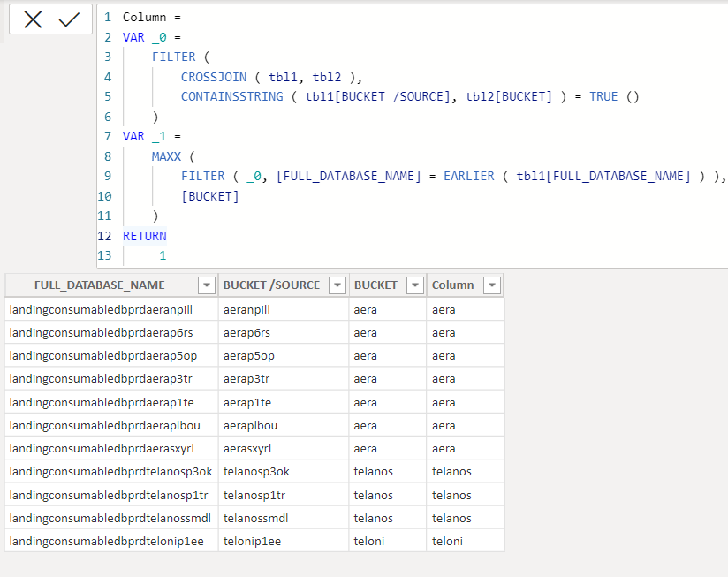Click inside formula line 5 CONTAINSSTRING

click(x=231, y=96)
